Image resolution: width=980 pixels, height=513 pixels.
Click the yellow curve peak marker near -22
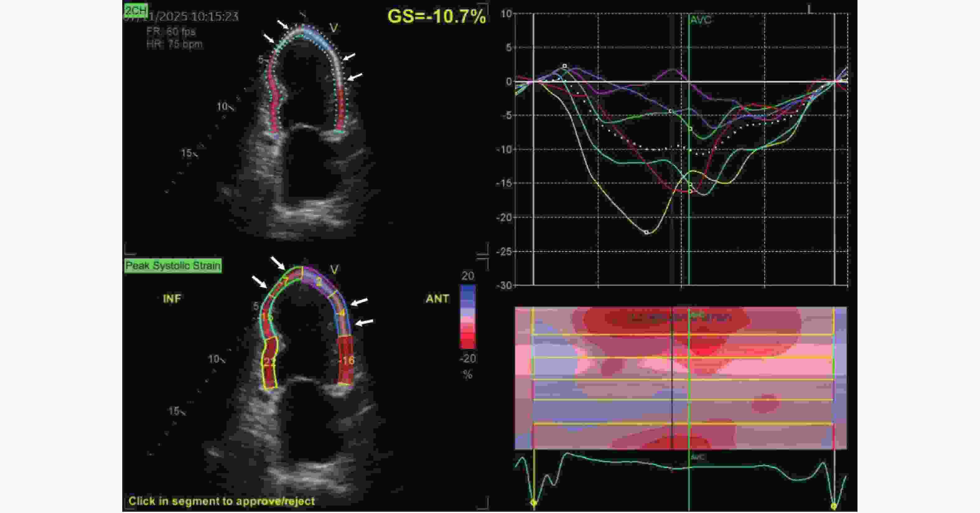646,232
